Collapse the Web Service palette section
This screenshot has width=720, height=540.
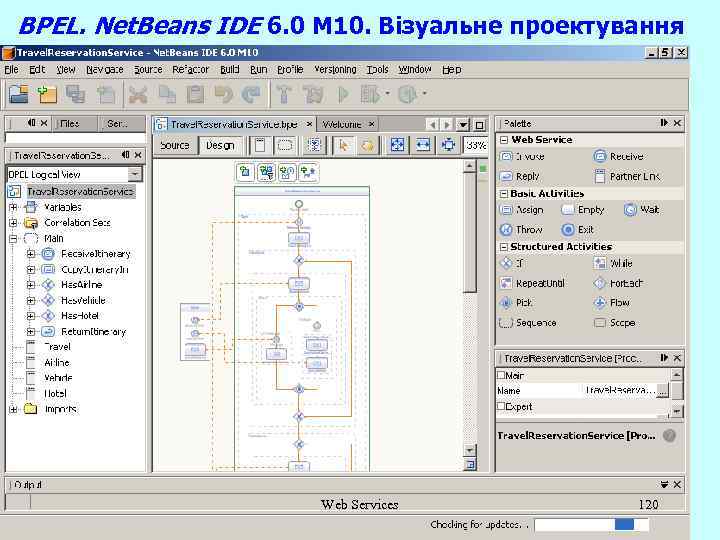tap(504, 140)
